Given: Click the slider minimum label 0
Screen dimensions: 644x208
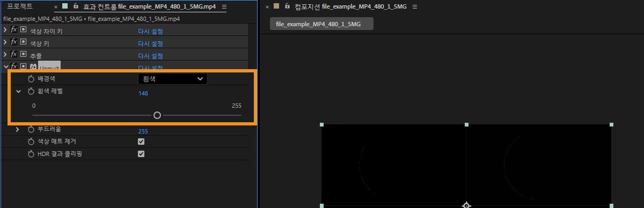Looking at the screenshot, I should coord(34,106).
